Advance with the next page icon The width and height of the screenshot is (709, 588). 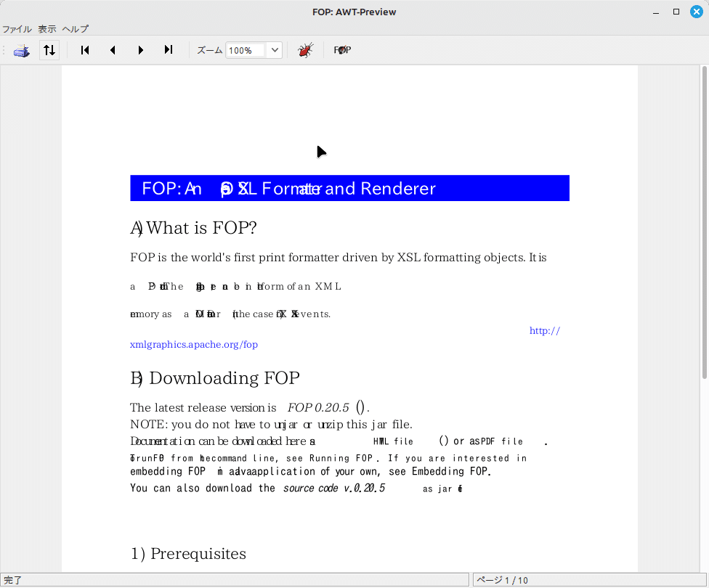tap(140, 50)
